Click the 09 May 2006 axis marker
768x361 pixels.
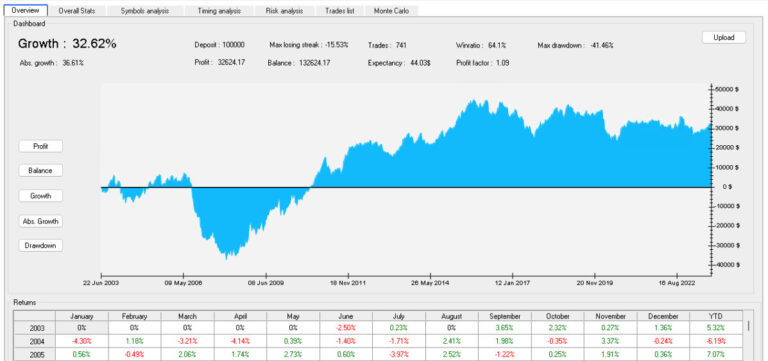click(x=183, y=283)
